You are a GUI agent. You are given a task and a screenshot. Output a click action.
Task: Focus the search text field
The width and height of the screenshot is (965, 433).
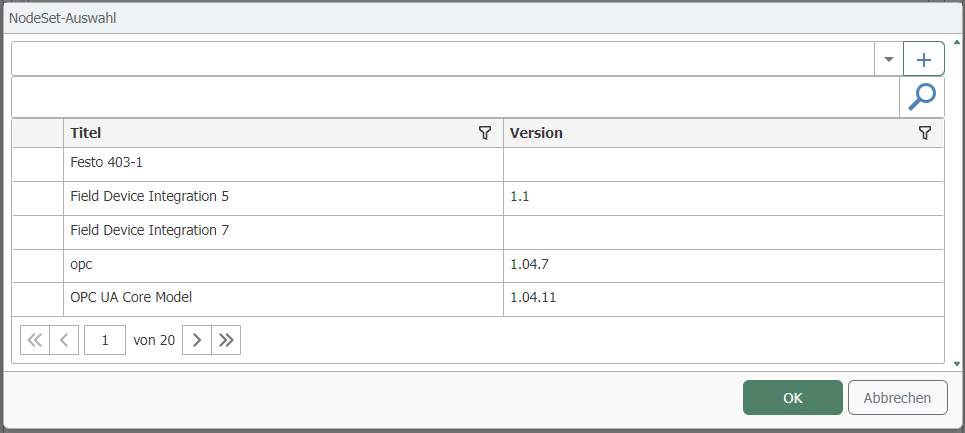[455, 97]
